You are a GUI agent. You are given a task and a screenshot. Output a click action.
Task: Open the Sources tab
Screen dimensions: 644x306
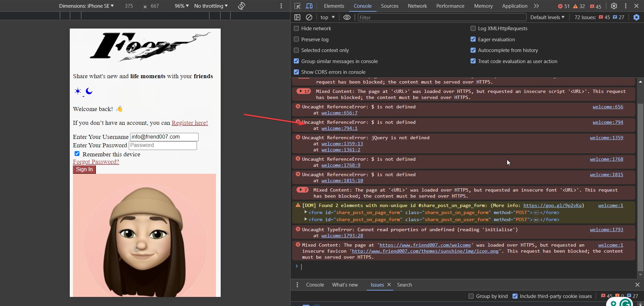click(389, 6)
